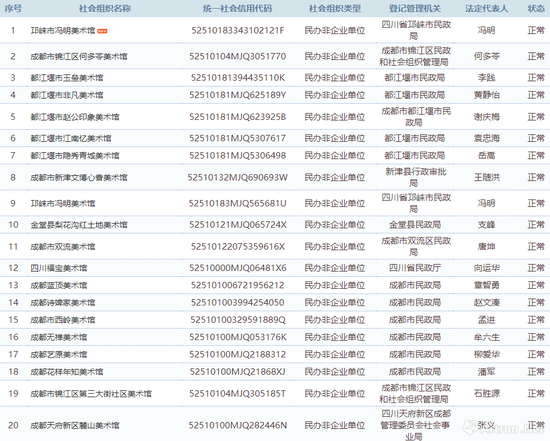550x441 pixels.
Task: Click 正常 status in 成都蓝顶美术馆 row
Action: 536,285
